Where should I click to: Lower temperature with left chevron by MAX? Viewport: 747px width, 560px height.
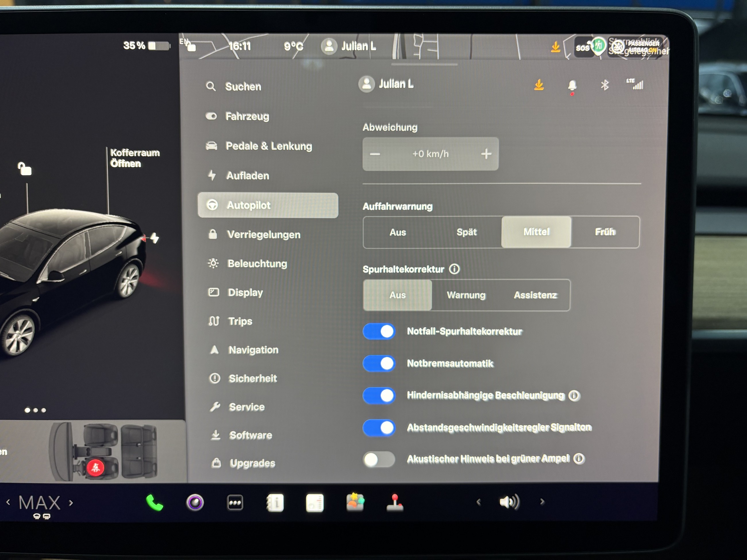click(x=8, y=503)
